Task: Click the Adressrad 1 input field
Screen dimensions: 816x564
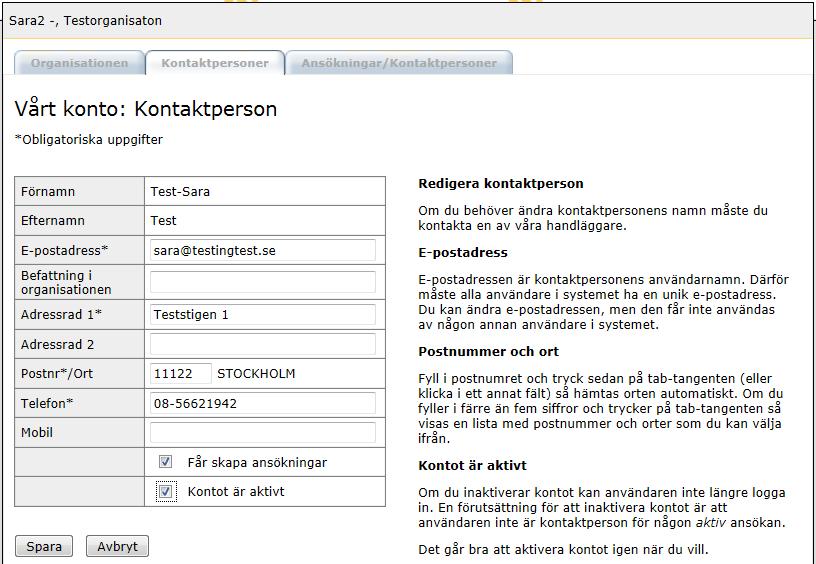Action: (x=263, y=315)
